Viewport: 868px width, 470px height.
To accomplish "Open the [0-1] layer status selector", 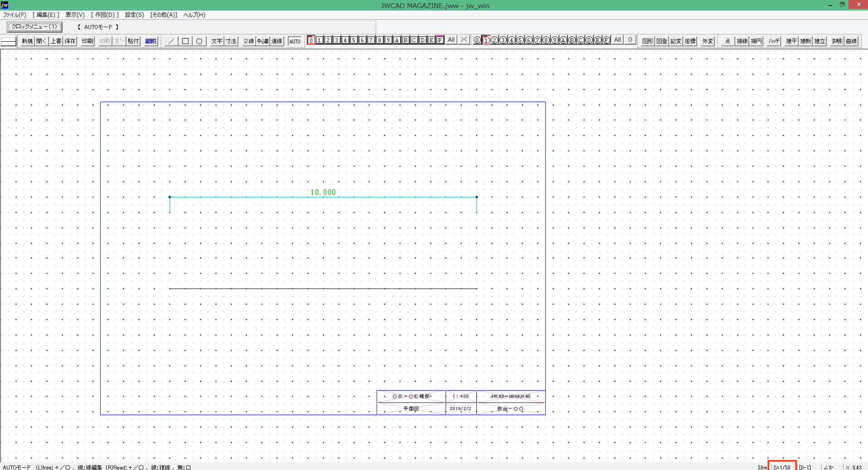I will coord(805,467).
